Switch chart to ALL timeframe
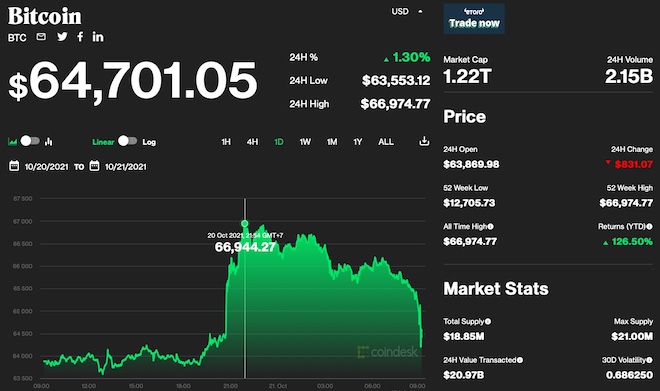 click(386, 142)
